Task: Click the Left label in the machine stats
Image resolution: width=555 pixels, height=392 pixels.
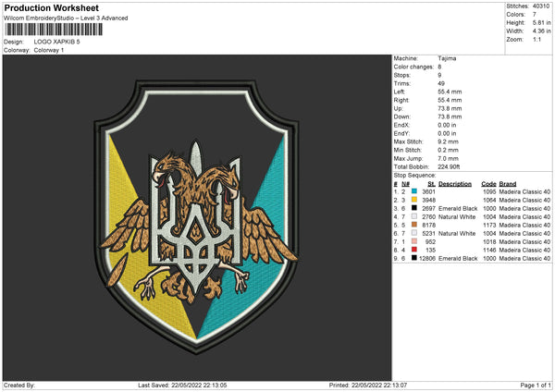Action: pos(399,92)
